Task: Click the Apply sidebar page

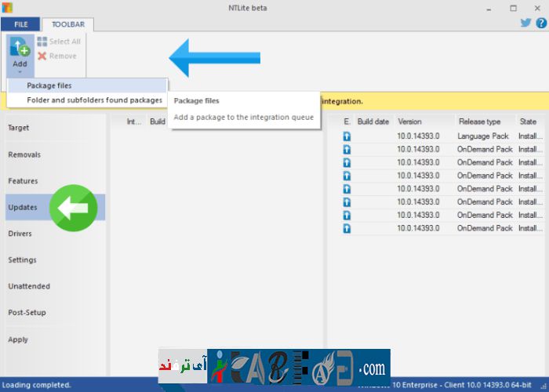Action: tap(18, 339)
